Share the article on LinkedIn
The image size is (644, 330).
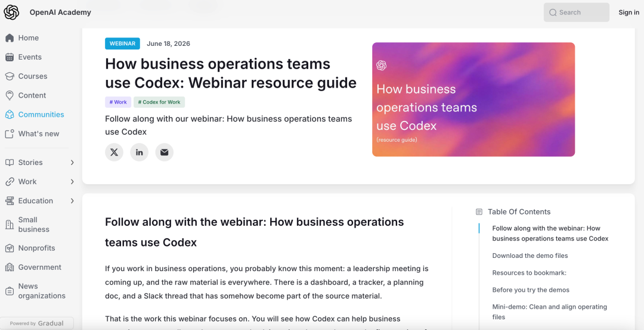coord(139,152)
